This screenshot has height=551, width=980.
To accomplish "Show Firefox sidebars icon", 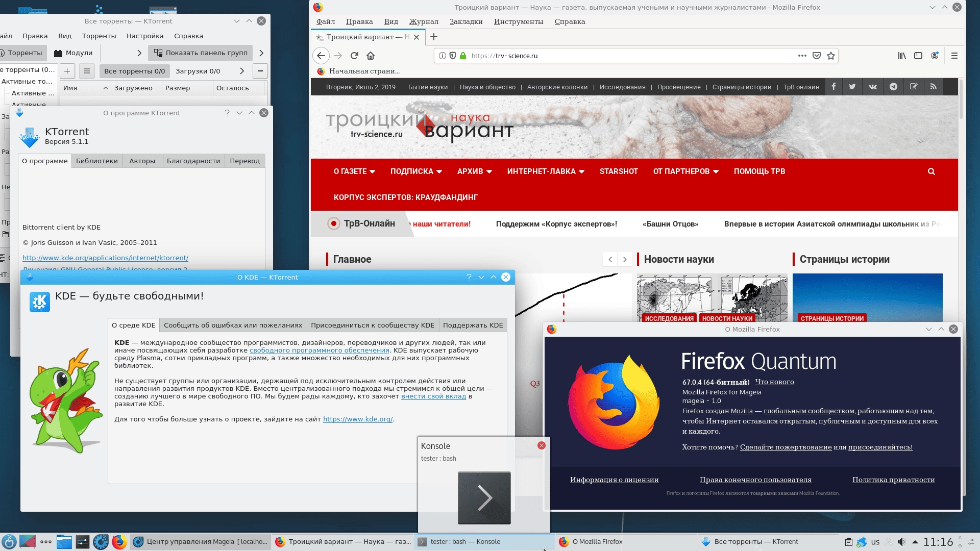I will pyautogui.click(x=918, y=56).
